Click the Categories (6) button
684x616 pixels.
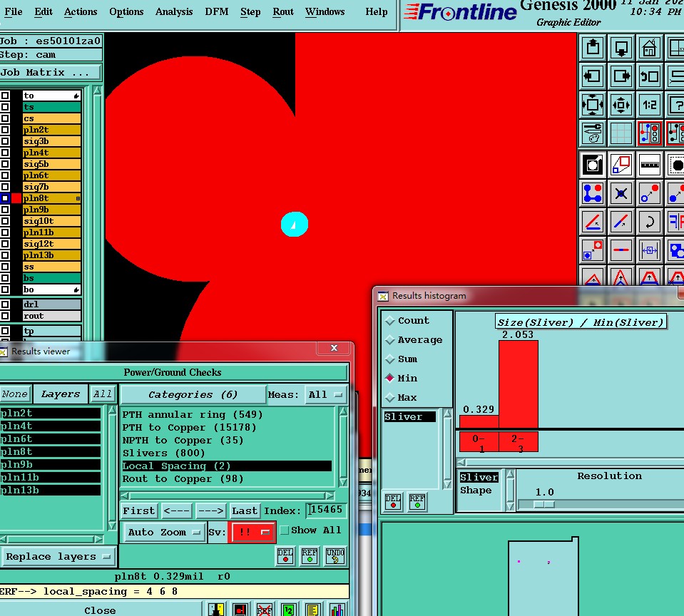[193, 394]
